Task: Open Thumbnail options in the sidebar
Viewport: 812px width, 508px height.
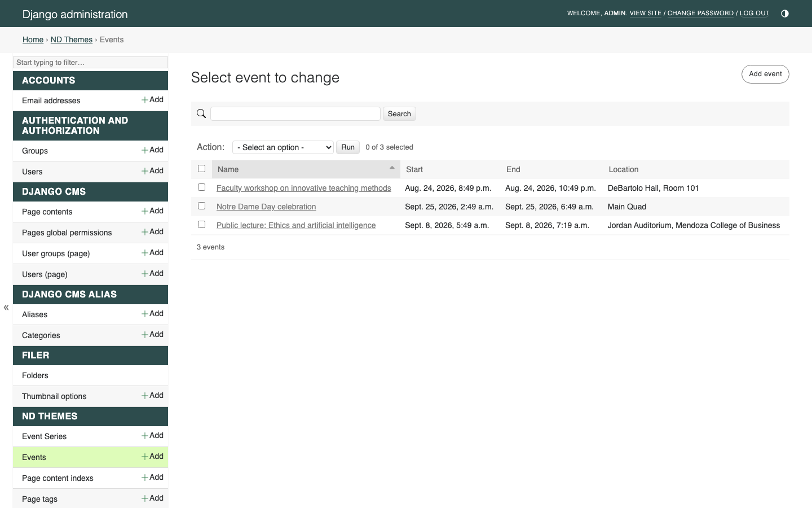Action: click(x=54, y=396)
